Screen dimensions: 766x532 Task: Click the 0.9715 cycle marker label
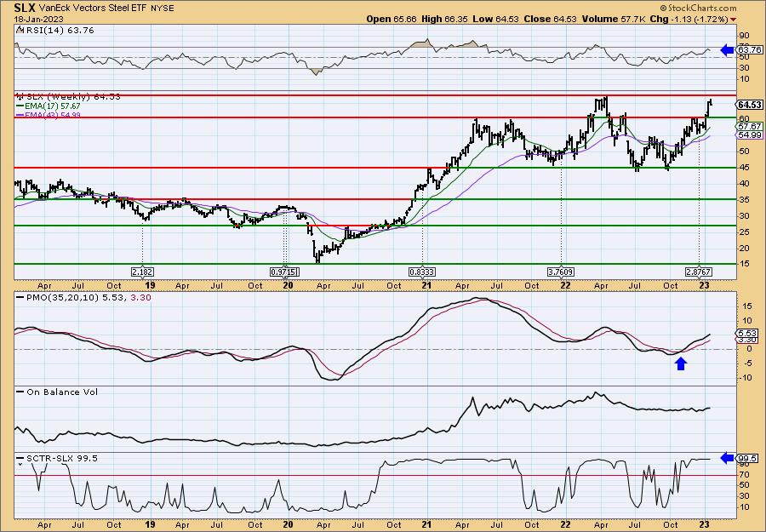coord(284,272)
